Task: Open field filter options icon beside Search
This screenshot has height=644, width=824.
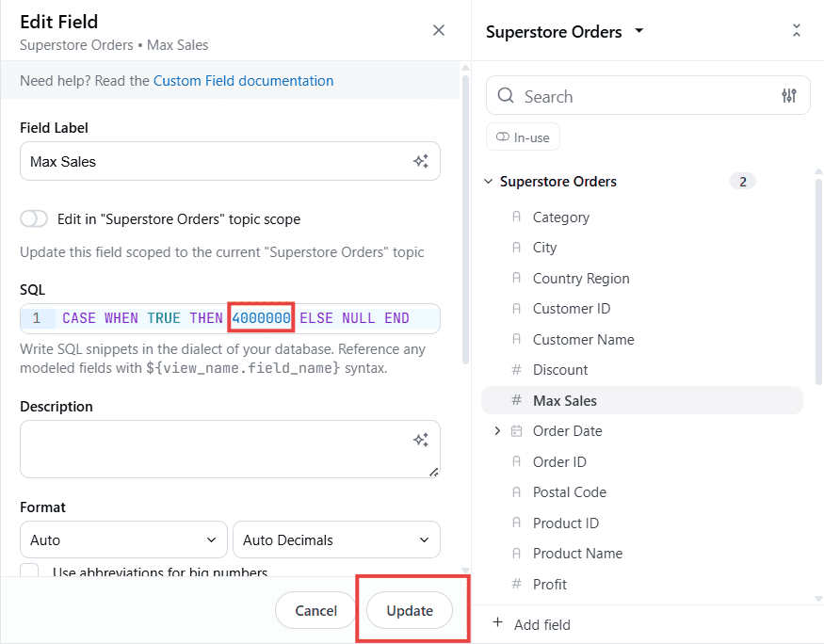Action: pyautogui.click(x=789, y=96)
